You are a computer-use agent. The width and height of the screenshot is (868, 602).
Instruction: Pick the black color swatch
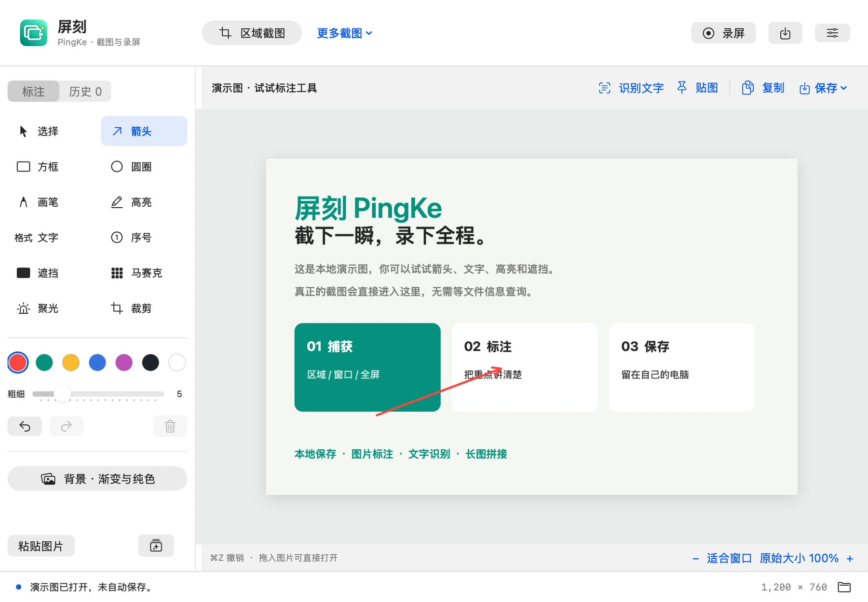[150, 362]
